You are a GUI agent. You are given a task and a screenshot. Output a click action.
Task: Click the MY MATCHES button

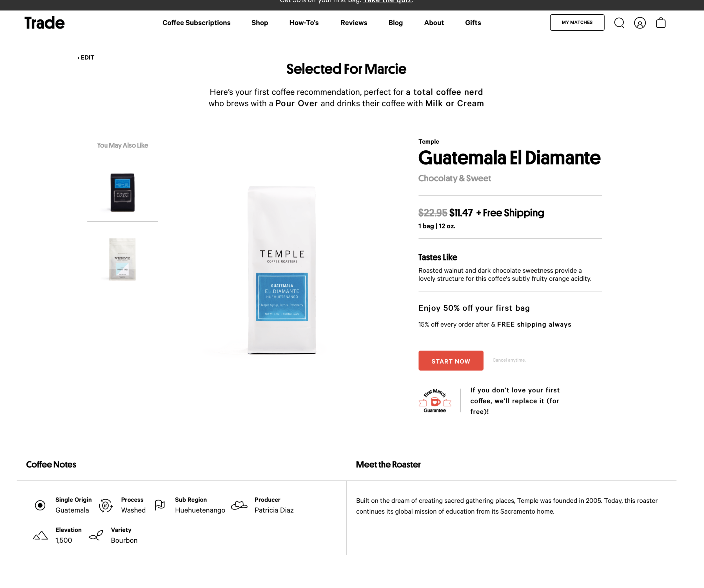point(576,22)
